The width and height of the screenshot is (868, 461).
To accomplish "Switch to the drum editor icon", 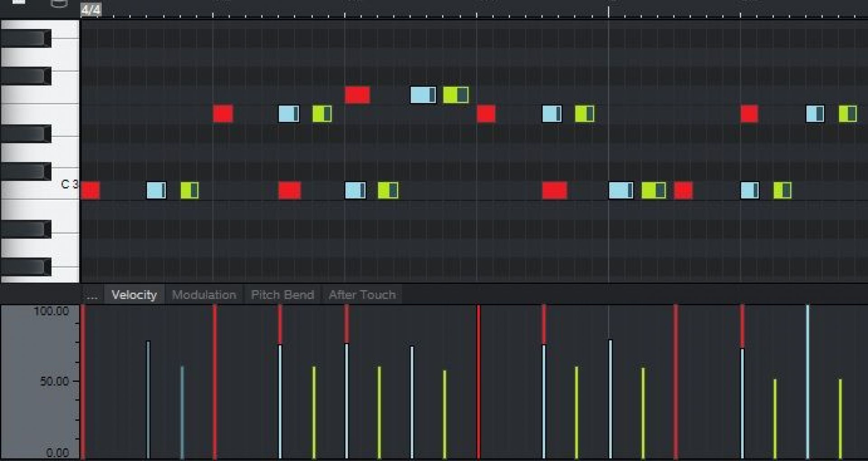I will point(59,4).
